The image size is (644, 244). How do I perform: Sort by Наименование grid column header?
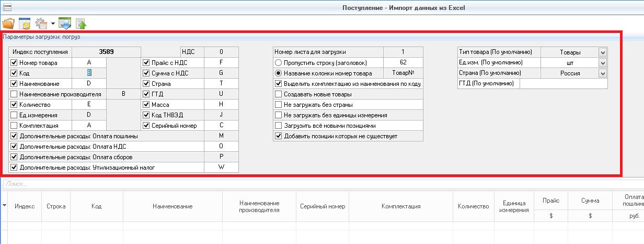(x=172, y=206)
